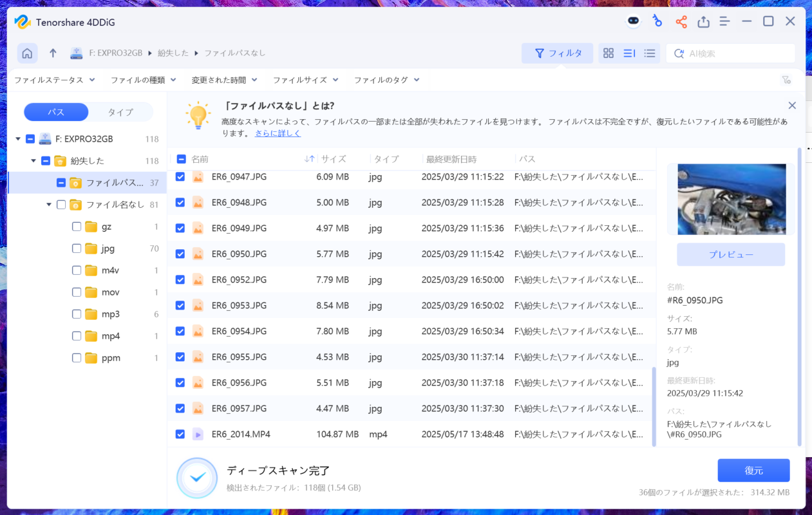812x515 pixels.
Task: Click the share icon in title bar
Action: pos(681,22)
